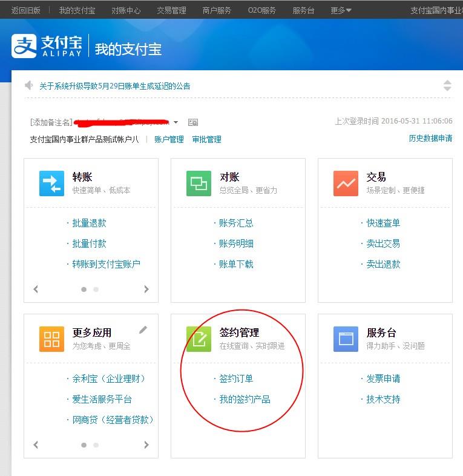Screen dimensions: 463x476
Task: Open the blue 服务台 window icon
Action: point(346,339)
